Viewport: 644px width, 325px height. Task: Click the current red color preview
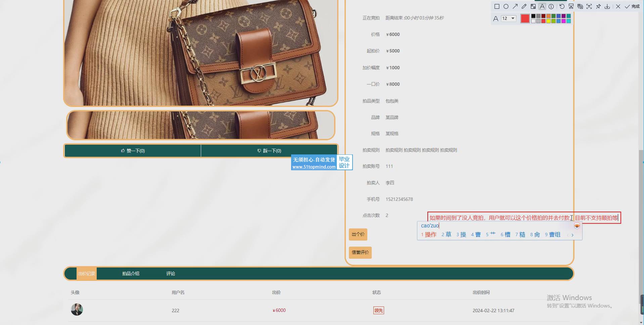tap(525, 18)
